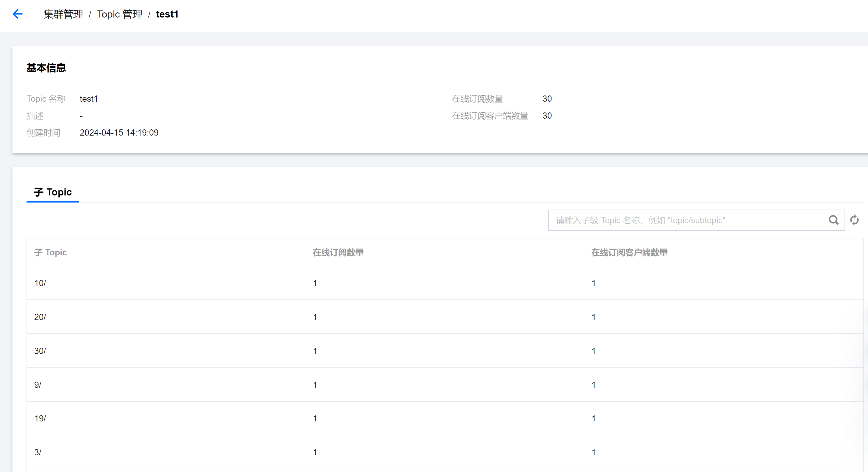Screen dimensions: 868x472
Task: Click the 在线订阅客户端数量 column header
Action: point(629,253)
